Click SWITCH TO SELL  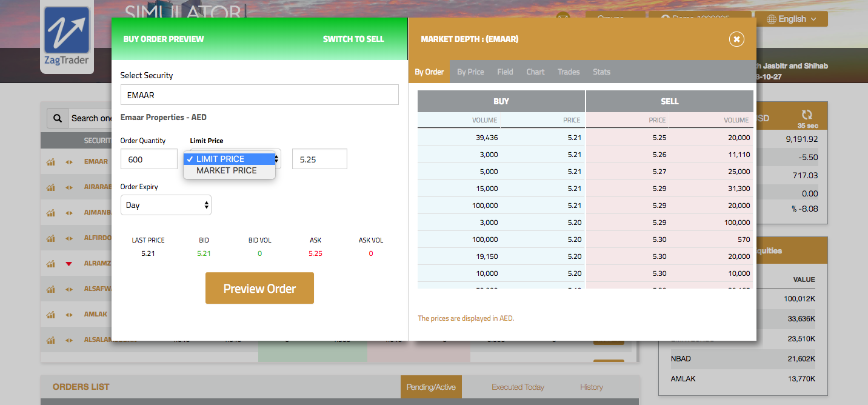point(353,39)
